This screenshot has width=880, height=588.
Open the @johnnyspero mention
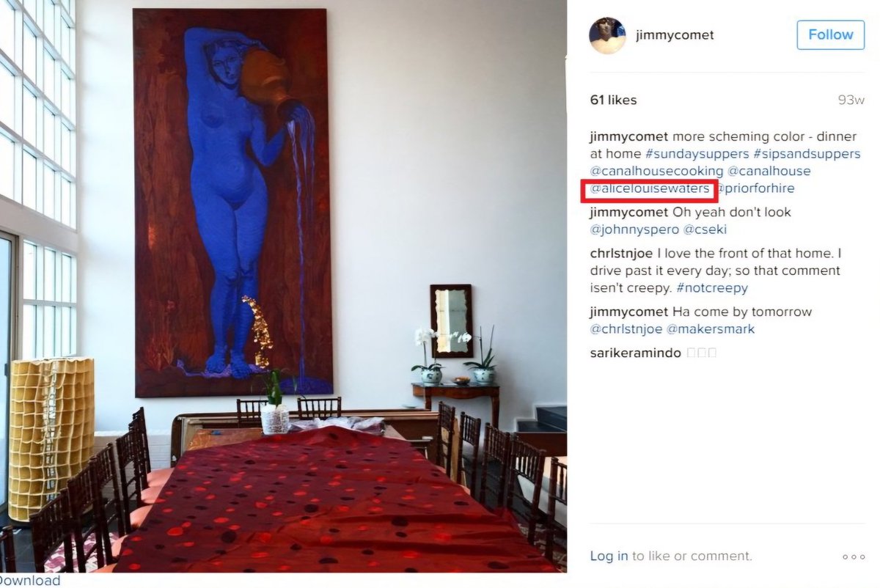click(635, 229)
